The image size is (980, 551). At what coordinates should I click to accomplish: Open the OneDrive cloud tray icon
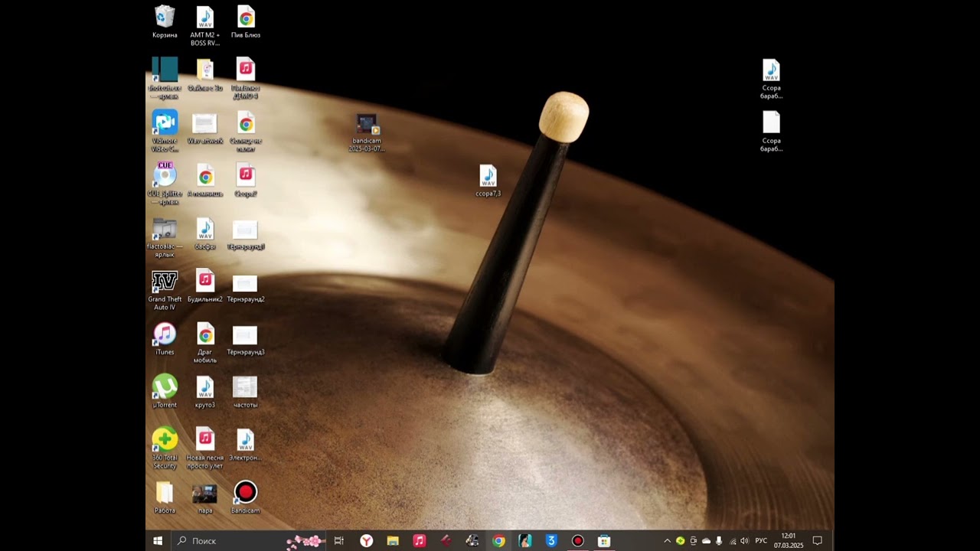coord(706,541)
